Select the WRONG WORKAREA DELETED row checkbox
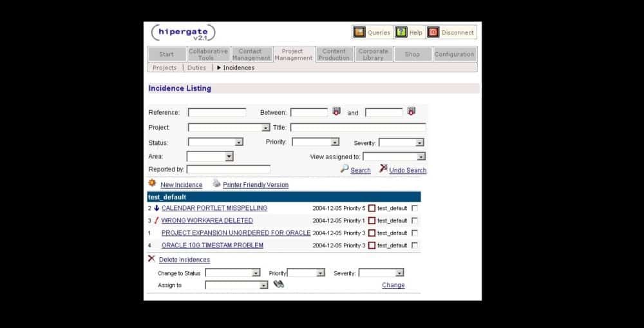Viewport: 644px width, 328px height. pos(414,220)
